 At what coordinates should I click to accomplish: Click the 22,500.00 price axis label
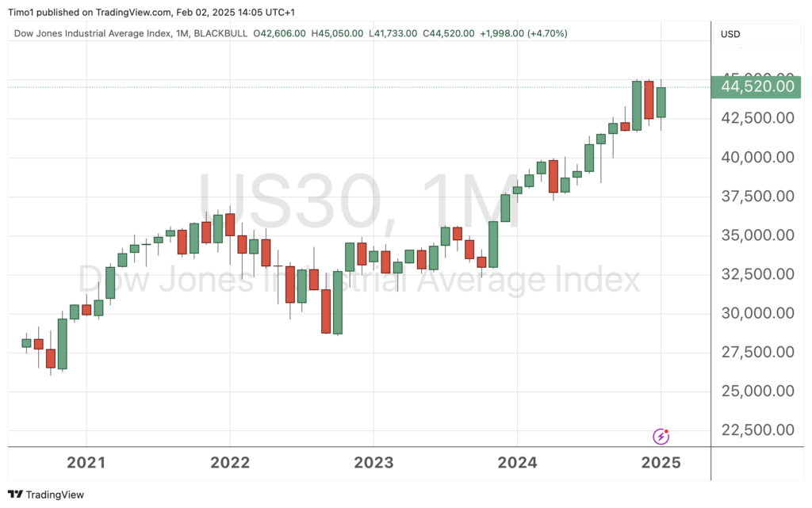point(757,430)
